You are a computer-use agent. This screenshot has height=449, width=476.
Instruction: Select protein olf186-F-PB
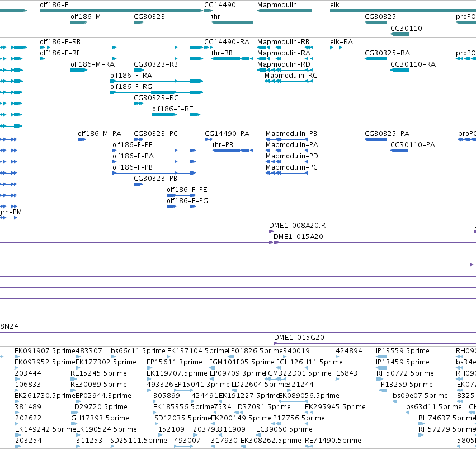click(154, 173)
